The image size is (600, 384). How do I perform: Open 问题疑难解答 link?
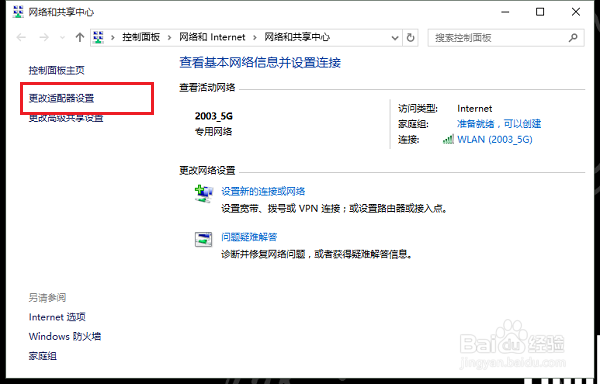coord(249,237)
